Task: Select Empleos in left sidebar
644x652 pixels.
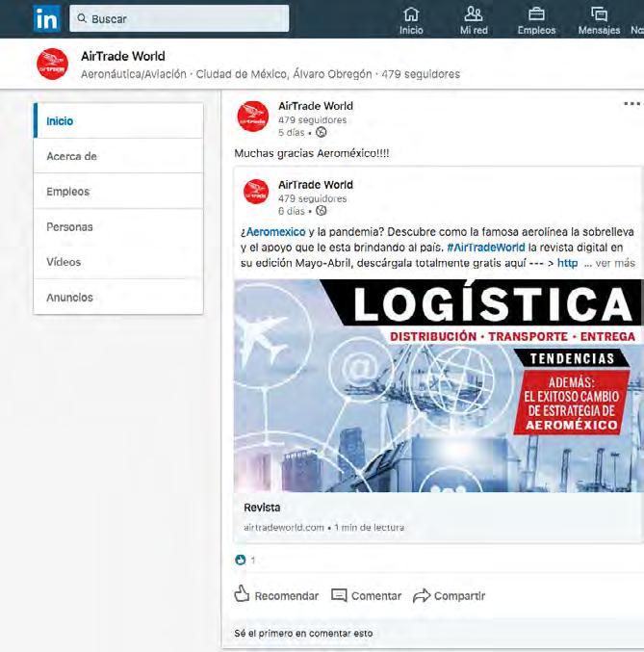Action: coord(118,192)
